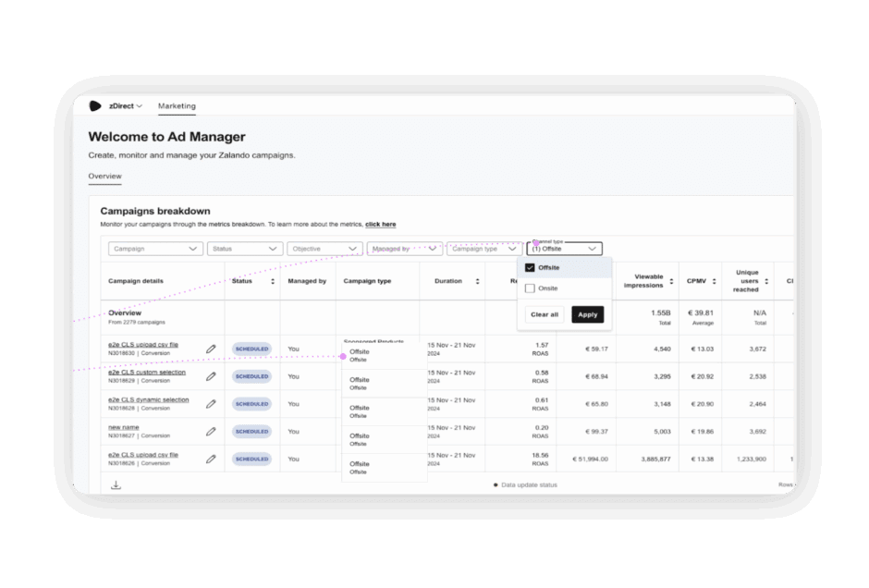This screenshot has width=869, height=588.
Task: Edit campaign N3018626 pencil icon
Action: click(211, 459)
